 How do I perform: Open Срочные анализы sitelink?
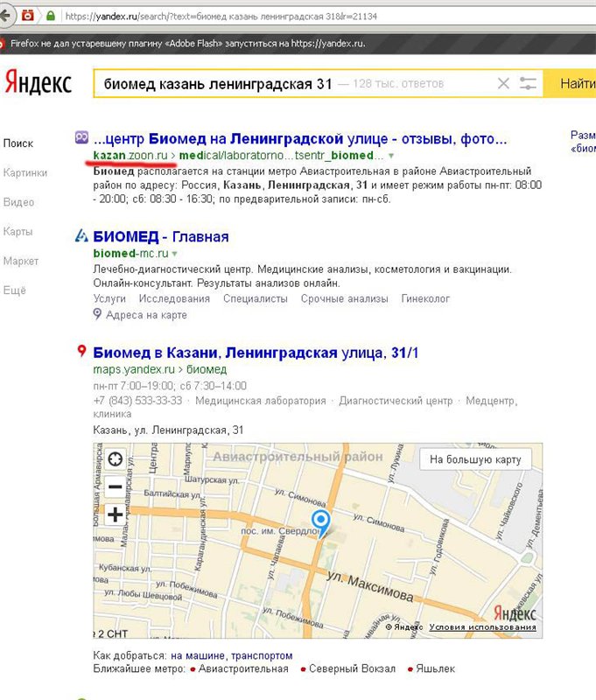tap(344, 298)
